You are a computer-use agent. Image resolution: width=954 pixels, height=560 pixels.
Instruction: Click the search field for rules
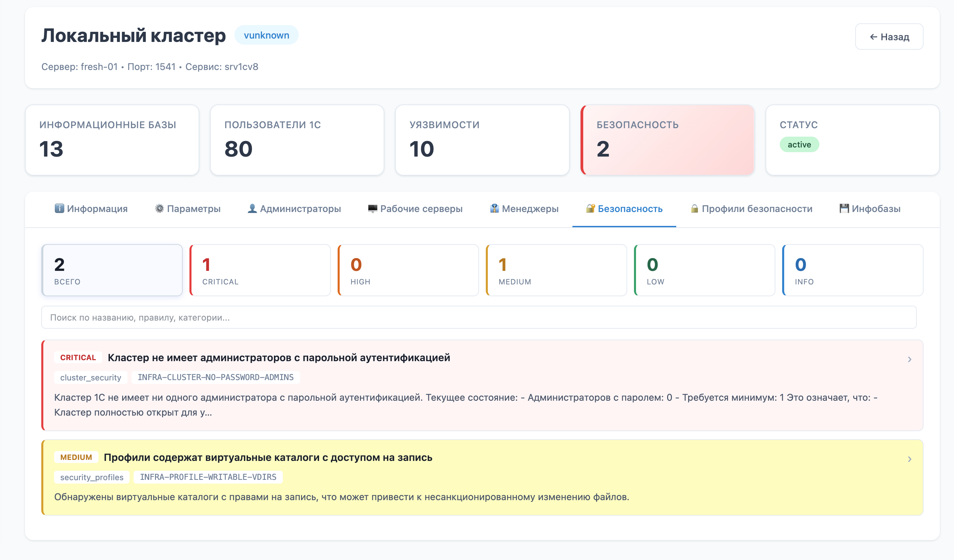click(x=477, y=317)
